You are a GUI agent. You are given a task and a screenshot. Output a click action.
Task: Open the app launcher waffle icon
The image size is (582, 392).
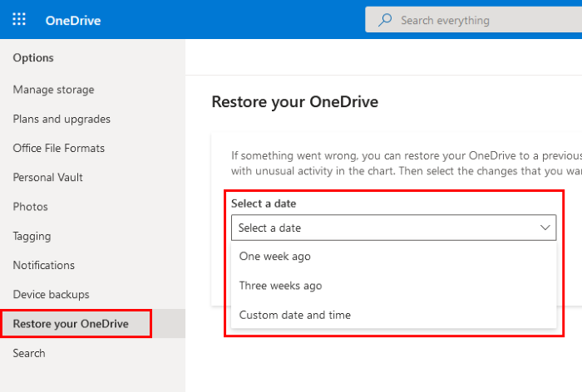(19, 20)
